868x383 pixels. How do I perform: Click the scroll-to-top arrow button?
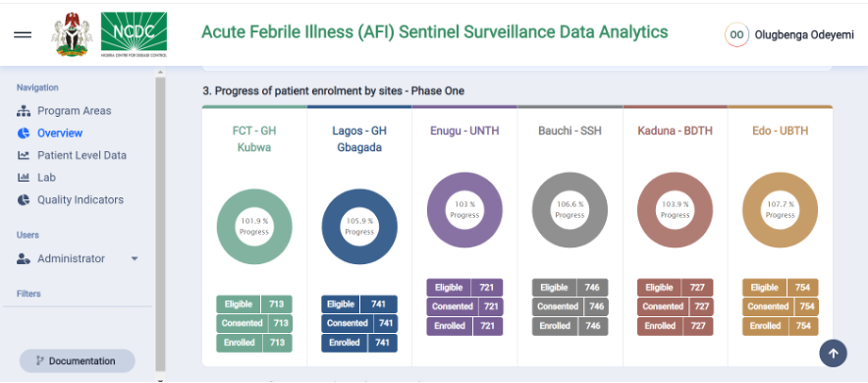point(833,354)
